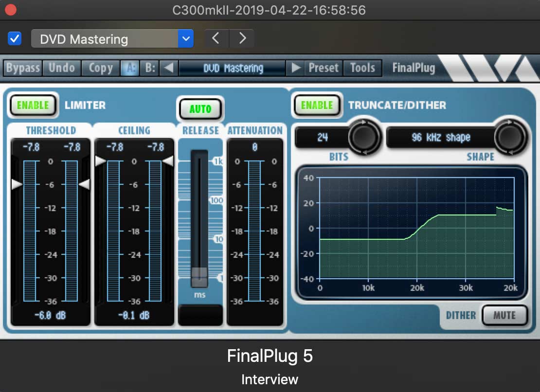
Task: Click the right ceiling marker triangle
Action: pyautogui.click(x=168, y=160)
